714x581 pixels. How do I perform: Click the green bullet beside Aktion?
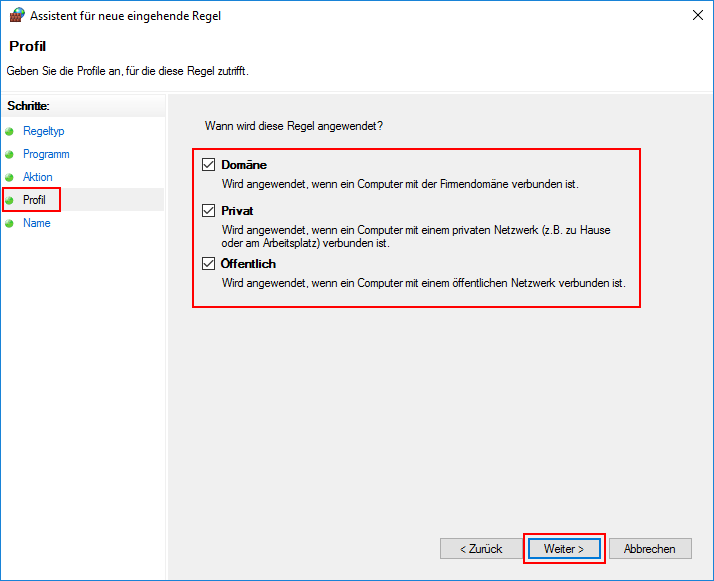(10, 178)
